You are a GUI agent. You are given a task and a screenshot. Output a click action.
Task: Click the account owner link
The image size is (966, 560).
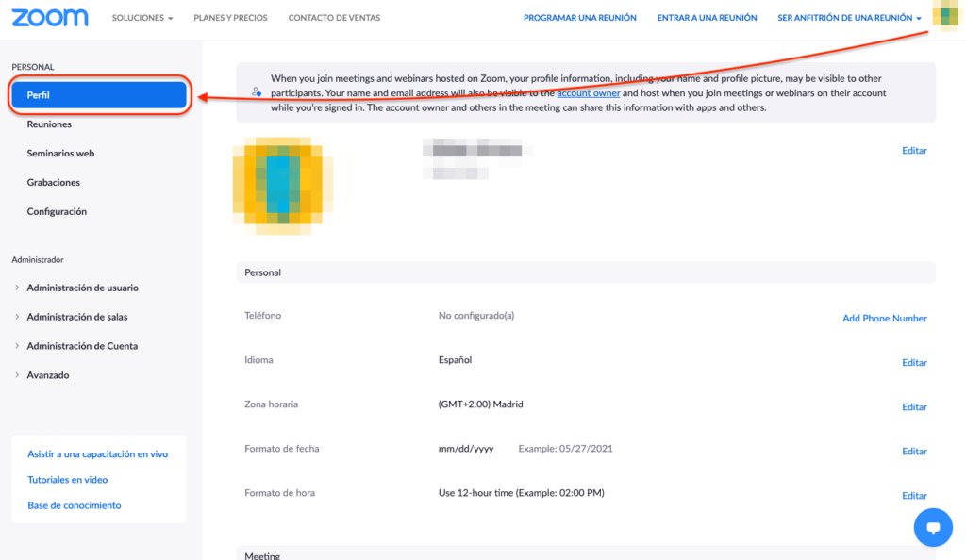(x=589, y=93)
